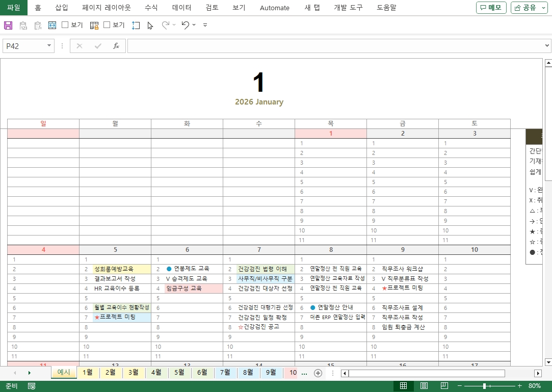Click the Undo arrow icon
The image size is (552, 392).
tap(185, 25)
